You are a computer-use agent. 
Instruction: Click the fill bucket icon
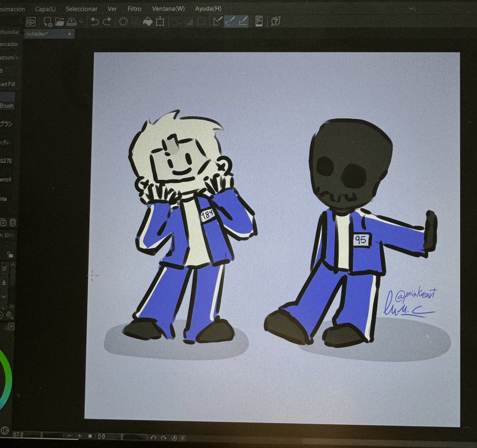point(148,22)
